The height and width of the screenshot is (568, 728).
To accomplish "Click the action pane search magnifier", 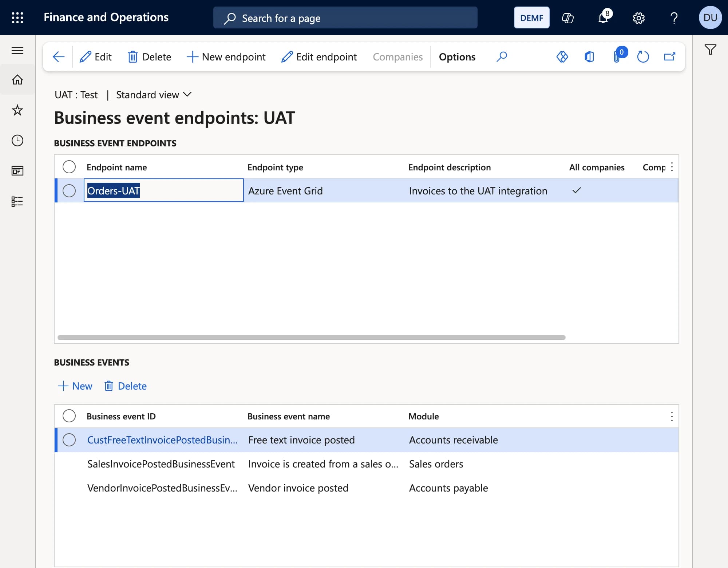I will click(x=502, y=57).
